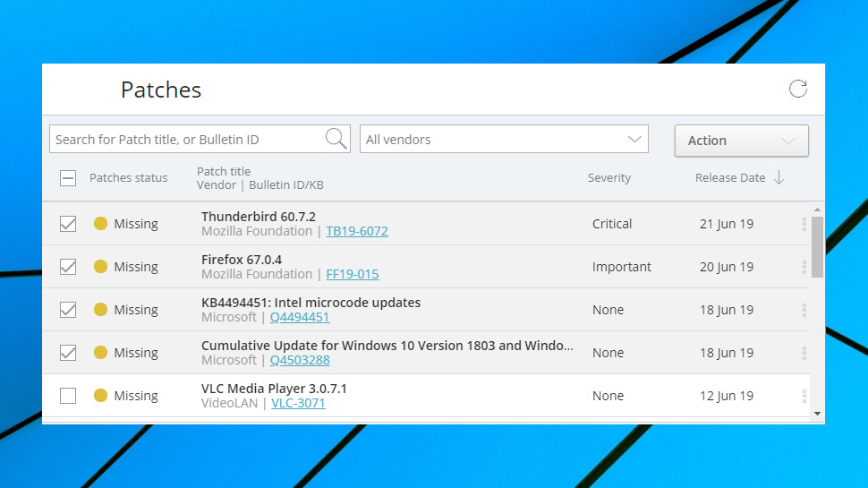Image resolution: width=868 pixels, height=488 pixels.
Task: Open options menu for KB4494451 row
Action: point(804,310)
